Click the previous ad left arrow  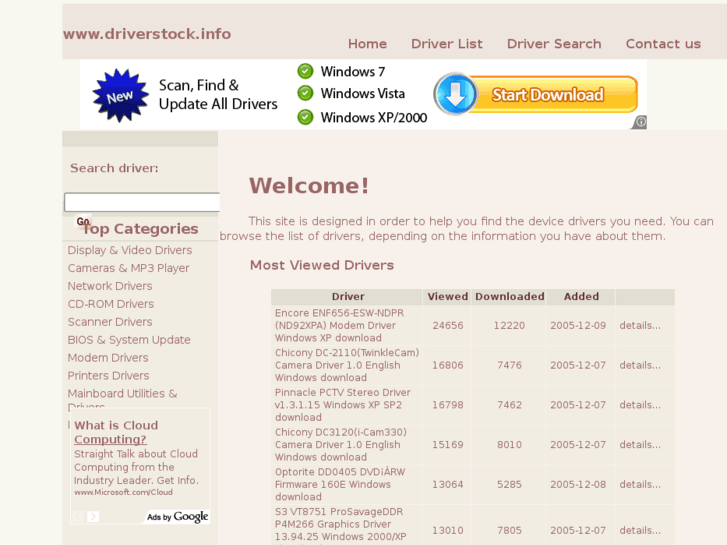pos(78,517)
